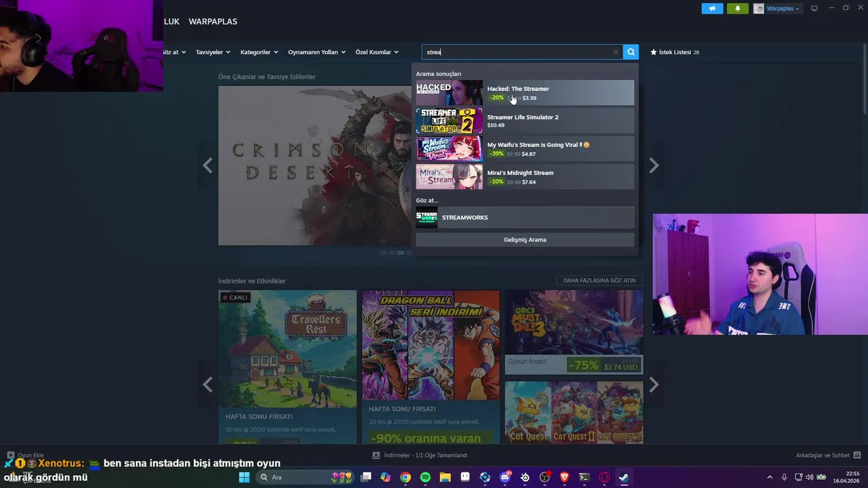Click the blue announcements megaphone icon
Image resolution: width=868 pixels, height=488 pixels.
click(x=712, y=9)
